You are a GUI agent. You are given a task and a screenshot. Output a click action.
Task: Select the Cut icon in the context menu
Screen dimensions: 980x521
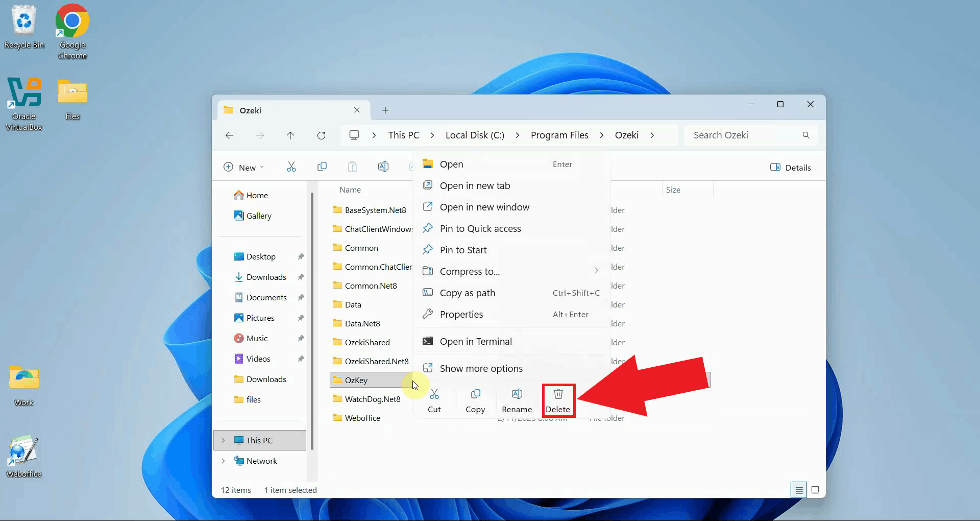(434, 400)
